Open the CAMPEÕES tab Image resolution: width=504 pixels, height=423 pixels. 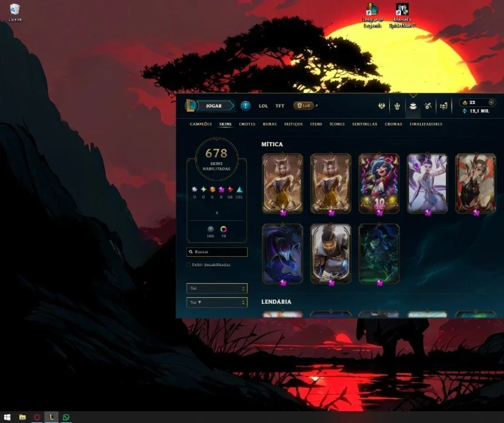pyautogui.click(x=201, y=124)
